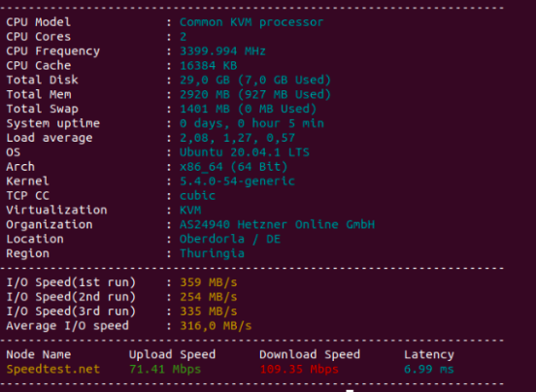Click the System uptime value
The height and width of the screenshot is (392, 536).
251,123
